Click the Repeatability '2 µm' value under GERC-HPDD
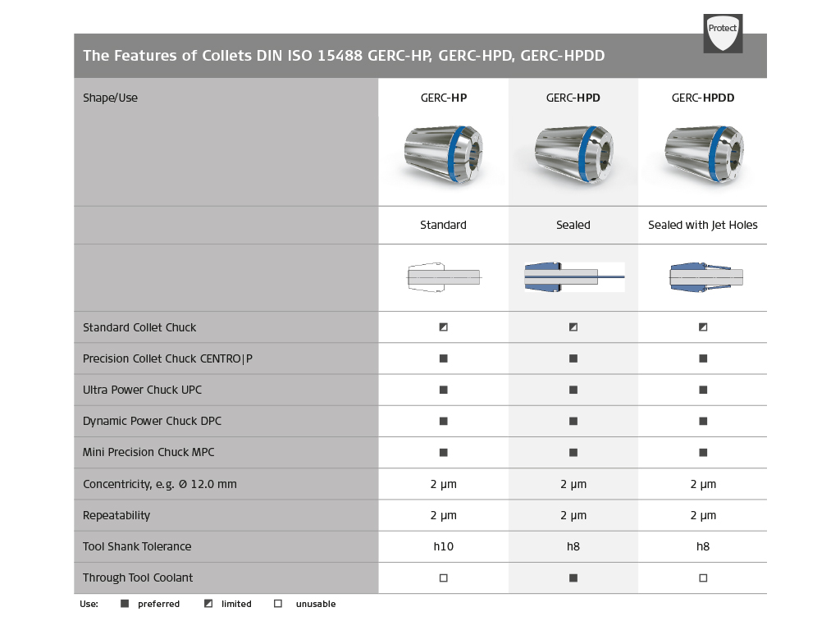Screen dimensions: 840x630 [703, 515]
